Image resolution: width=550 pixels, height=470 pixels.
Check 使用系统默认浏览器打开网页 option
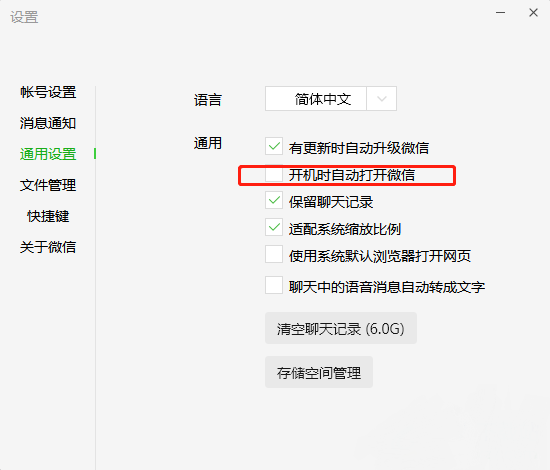[274, 255]
